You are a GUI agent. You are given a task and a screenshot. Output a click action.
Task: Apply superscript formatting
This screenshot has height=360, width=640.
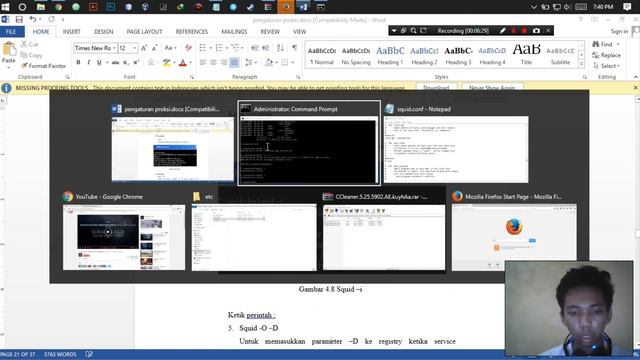tap(136, 62)
